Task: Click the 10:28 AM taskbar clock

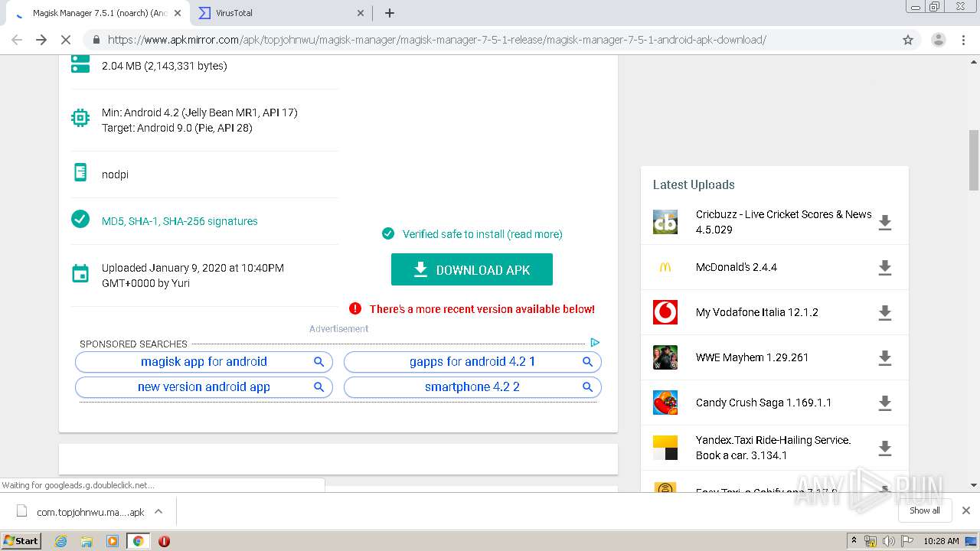Action: [x=941, y=541]
